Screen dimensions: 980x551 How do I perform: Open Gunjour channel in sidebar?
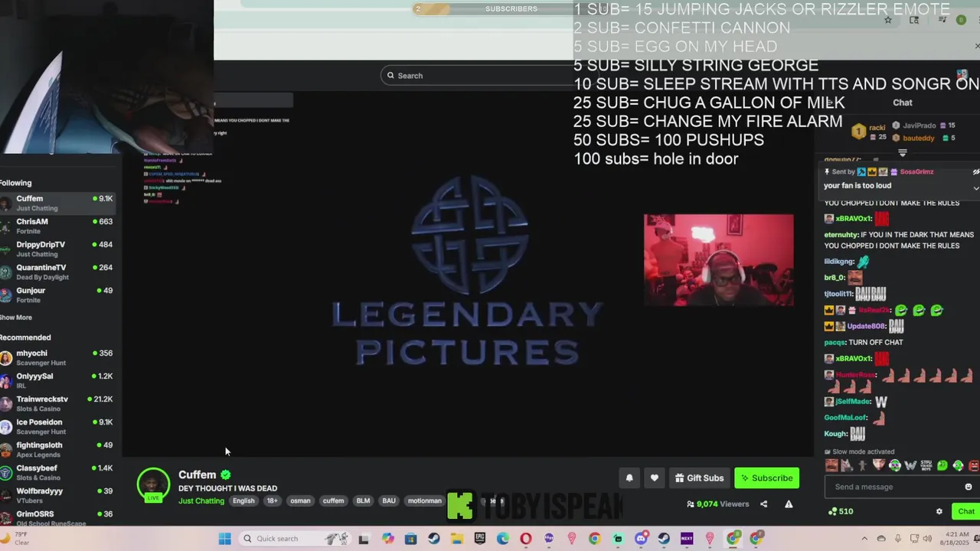pos(57,295)
